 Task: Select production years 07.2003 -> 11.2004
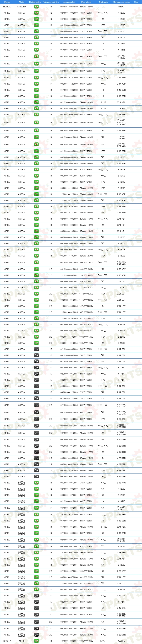[69, 399]
